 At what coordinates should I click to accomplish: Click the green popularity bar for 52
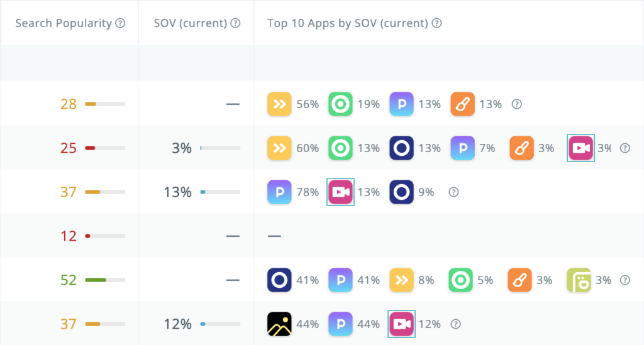105,280
